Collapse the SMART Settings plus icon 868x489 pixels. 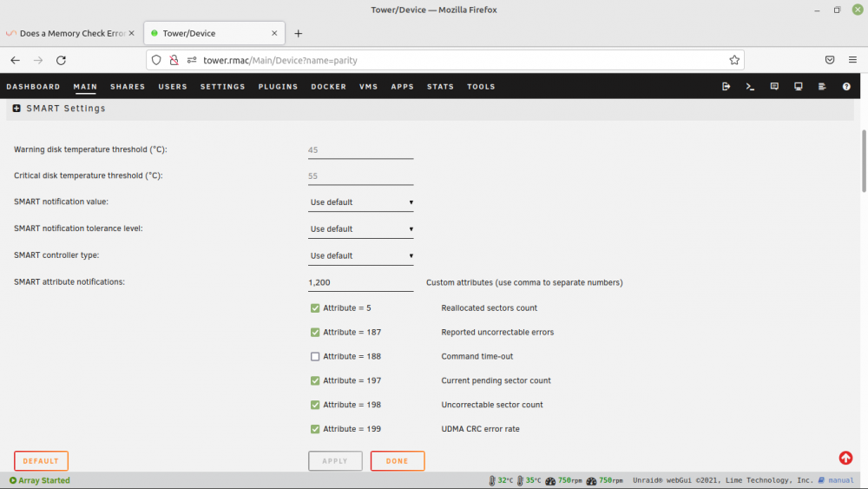16,108
